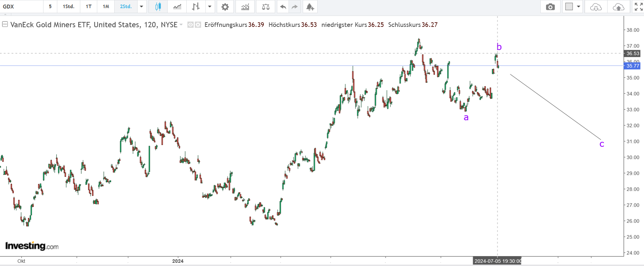Click the 24.00 price axis label

click(633, 253)
